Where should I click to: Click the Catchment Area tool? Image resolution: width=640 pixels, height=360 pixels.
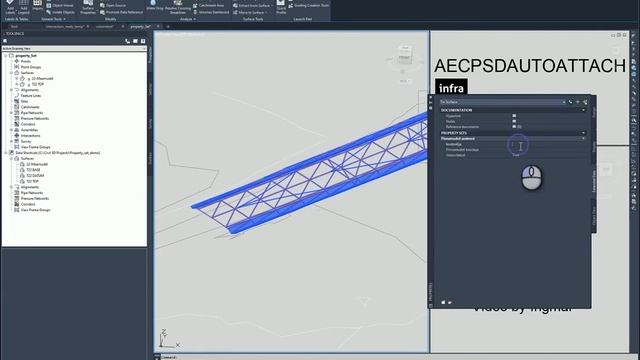(208, 6)
